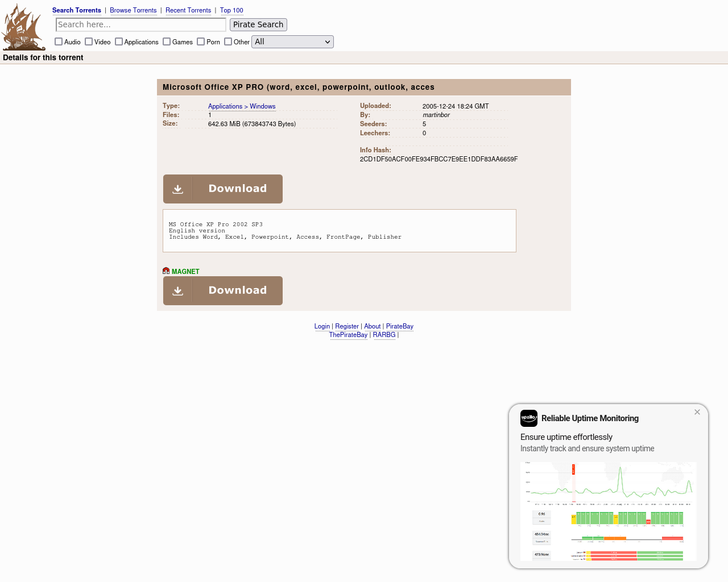Enable the Video checkbox
Image resolution: width=728 pixels, height=582 pixels.
click(x=89, y=41)
